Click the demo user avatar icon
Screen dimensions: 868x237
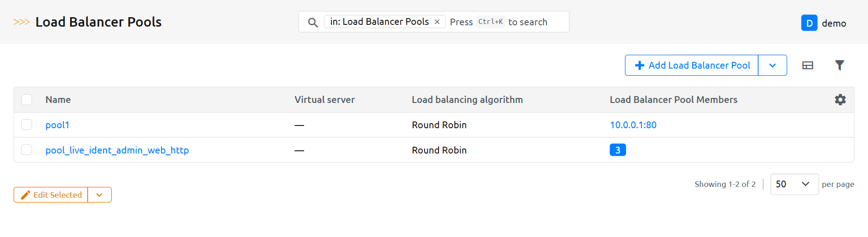pos(809,23)
